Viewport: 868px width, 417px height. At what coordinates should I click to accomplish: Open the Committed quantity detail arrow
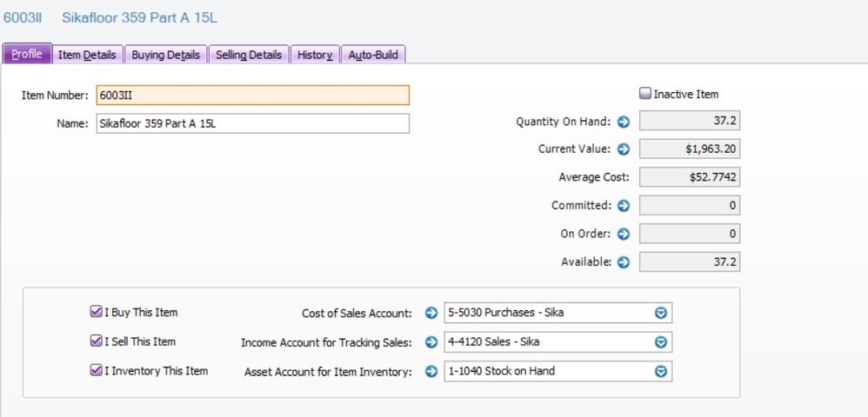pyautogui.click(x=623, y=206)
